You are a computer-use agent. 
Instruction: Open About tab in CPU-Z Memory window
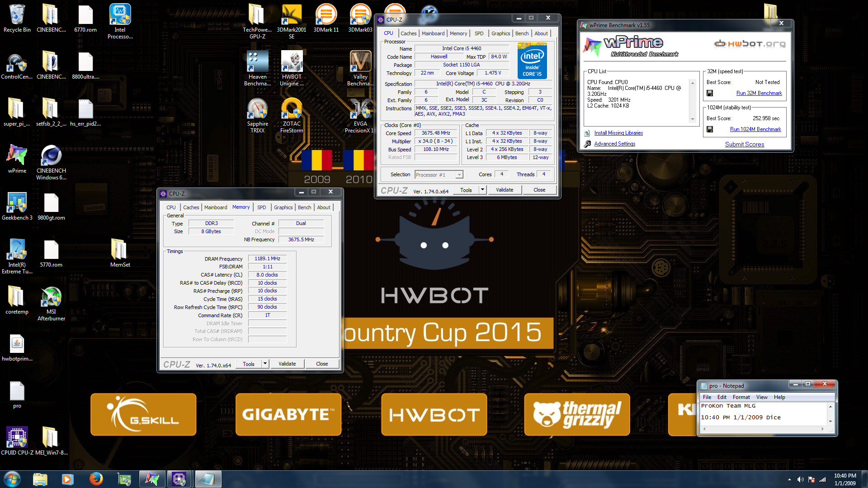point(323,207)
